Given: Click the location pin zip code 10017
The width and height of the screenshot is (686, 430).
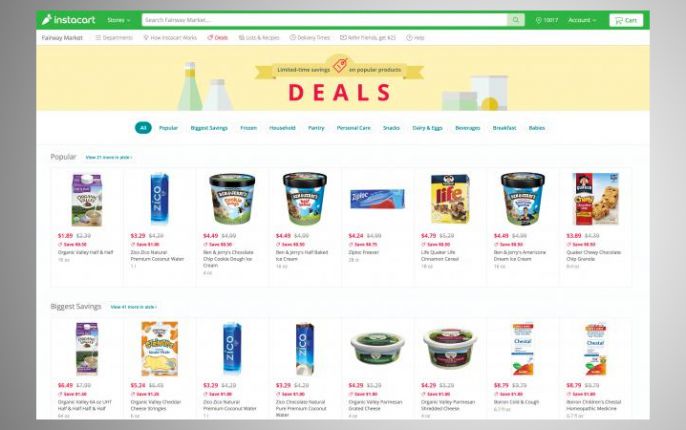Looking at the screenshot, I should click(546, 20).
